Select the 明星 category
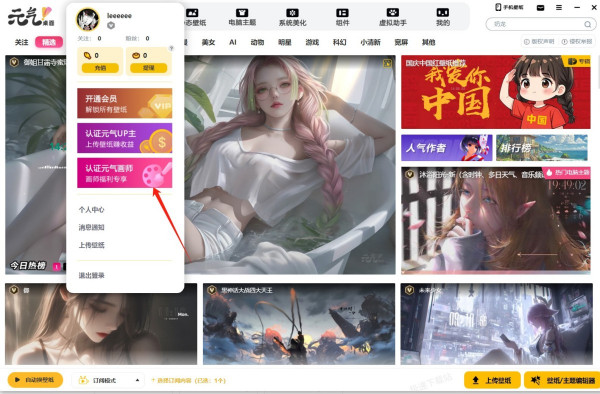Image resolution: width=600 pixels, height=394 pixels. (x=284, y=42)
